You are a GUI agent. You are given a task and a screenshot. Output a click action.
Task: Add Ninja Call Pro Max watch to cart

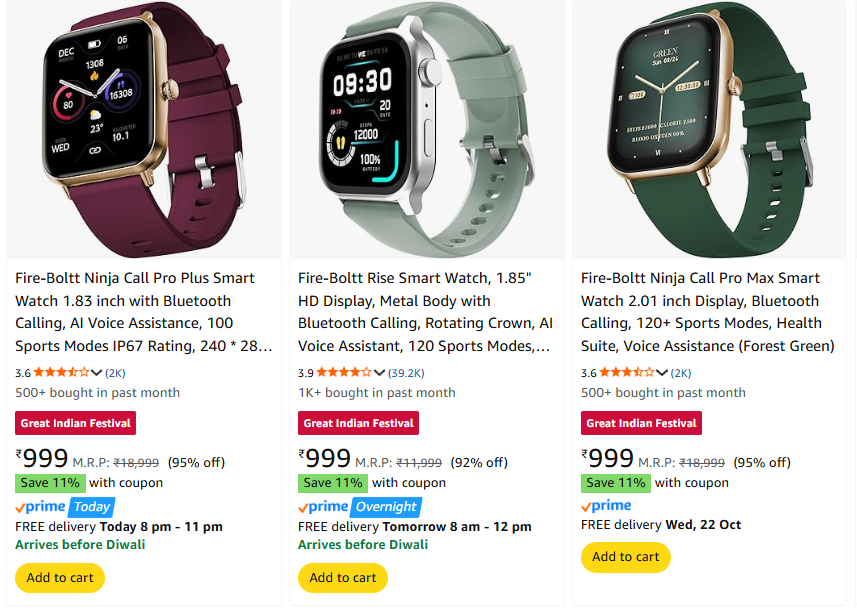coord(626,557)
